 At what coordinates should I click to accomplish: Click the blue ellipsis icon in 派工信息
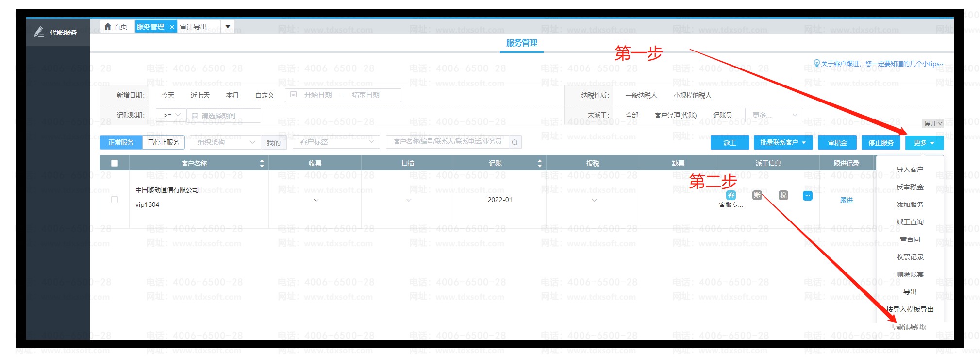[x=807, y=196]
